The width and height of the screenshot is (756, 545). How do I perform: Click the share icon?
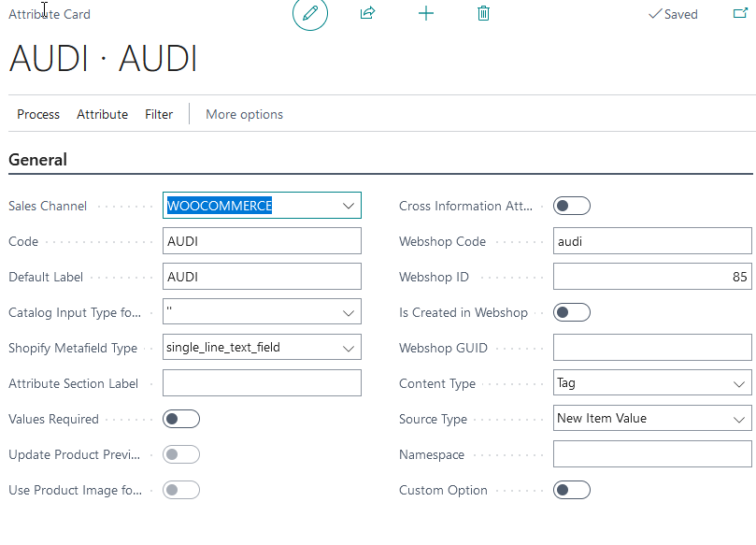pos(368,13)
